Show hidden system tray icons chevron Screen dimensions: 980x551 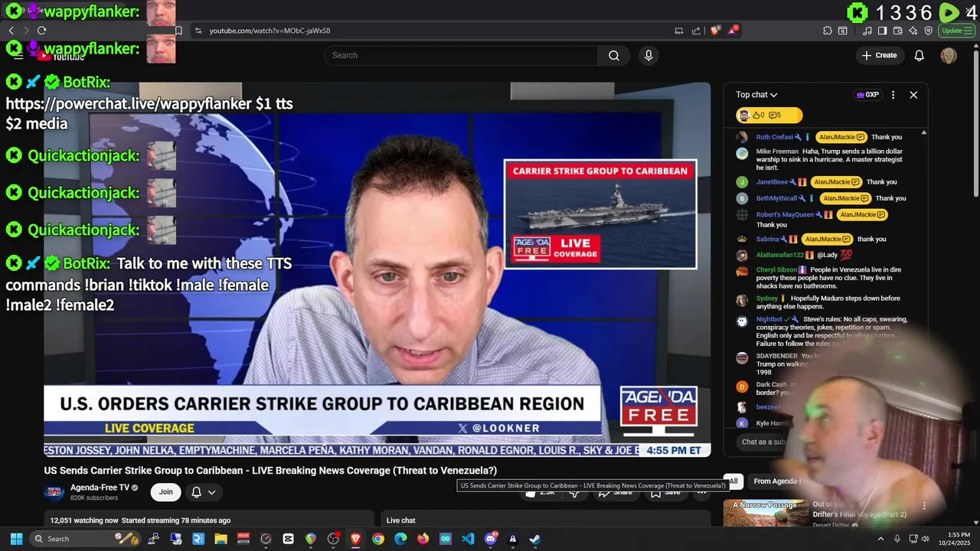click(880, 539)
